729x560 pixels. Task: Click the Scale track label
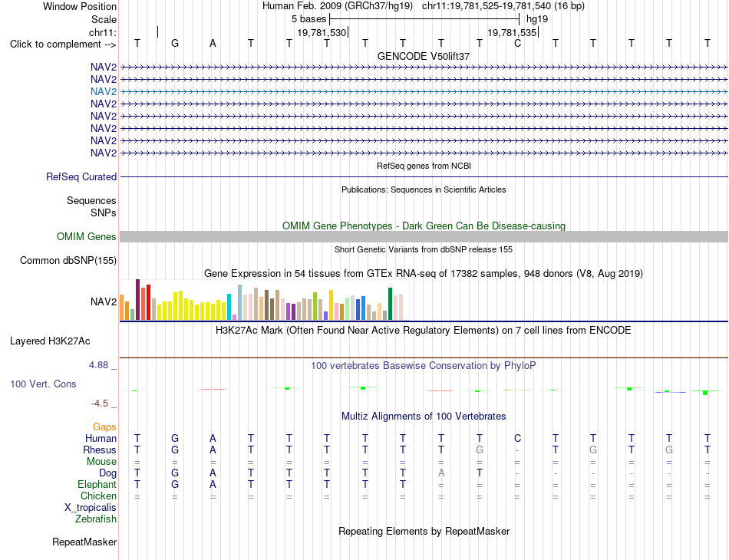coord(104,19)
